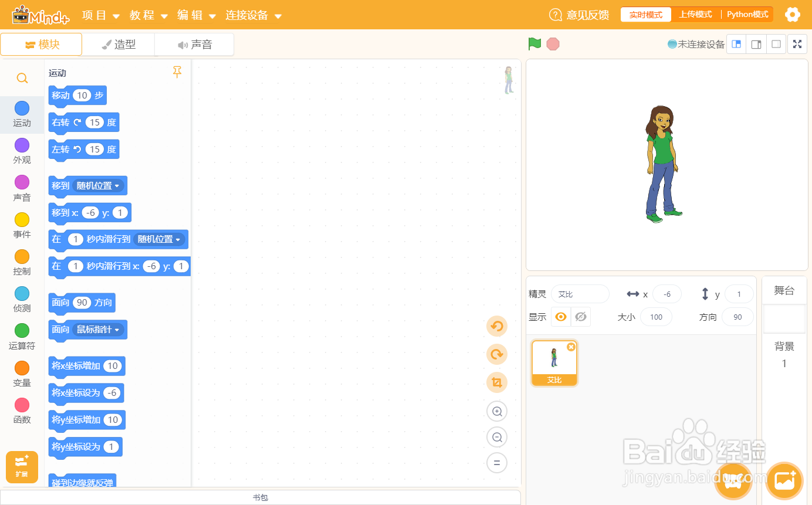Switch to Python模式
Viewport: 812px width, 505px height.
747,15
